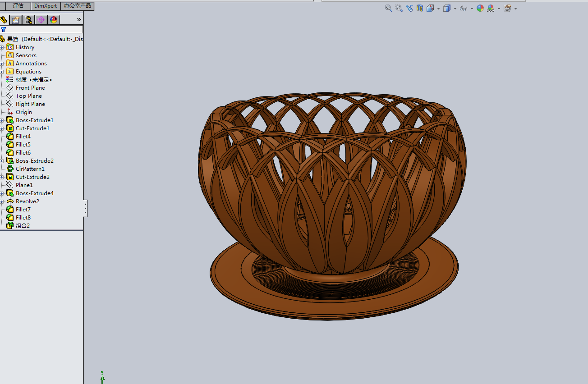Screen dimensions: 588x384
Task: Show more manager tabs with chevron
Action: [x=79, y=20]
